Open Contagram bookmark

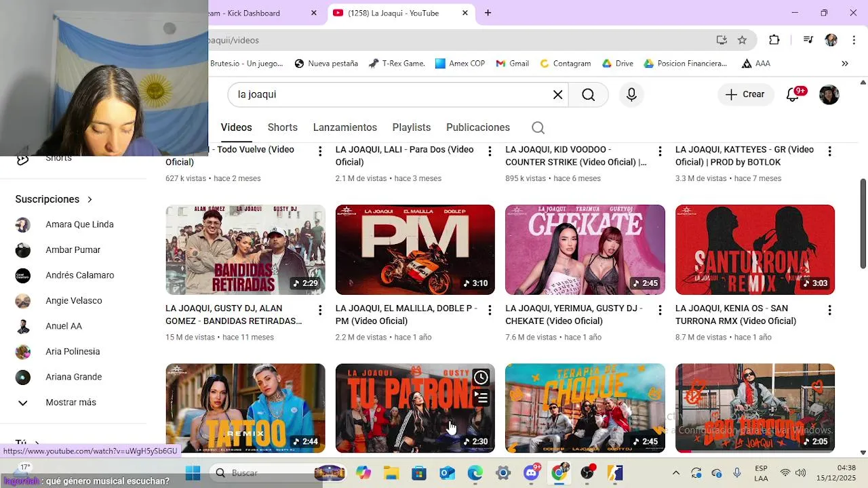(x=566, y=64)
